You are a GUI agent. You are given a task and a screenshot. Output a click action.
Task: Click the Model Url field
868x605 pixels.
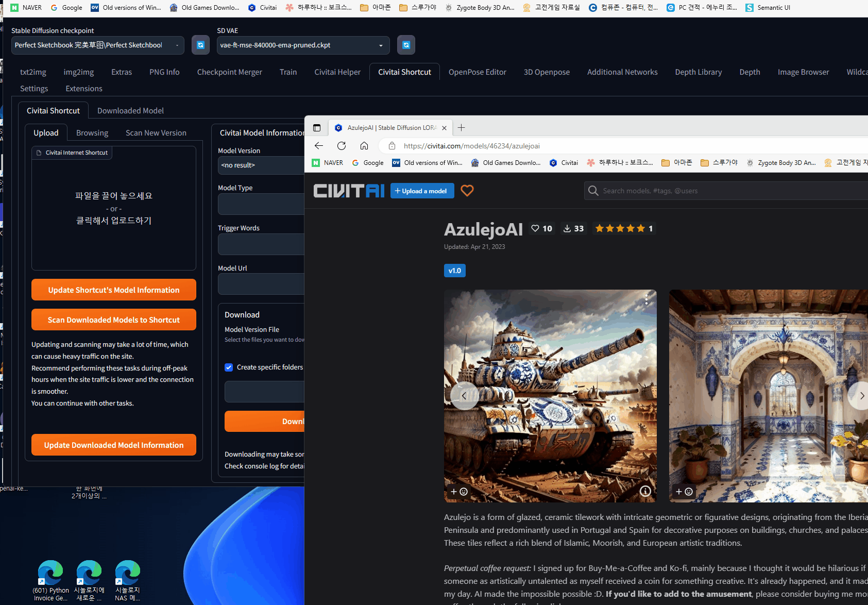[261, 284]
